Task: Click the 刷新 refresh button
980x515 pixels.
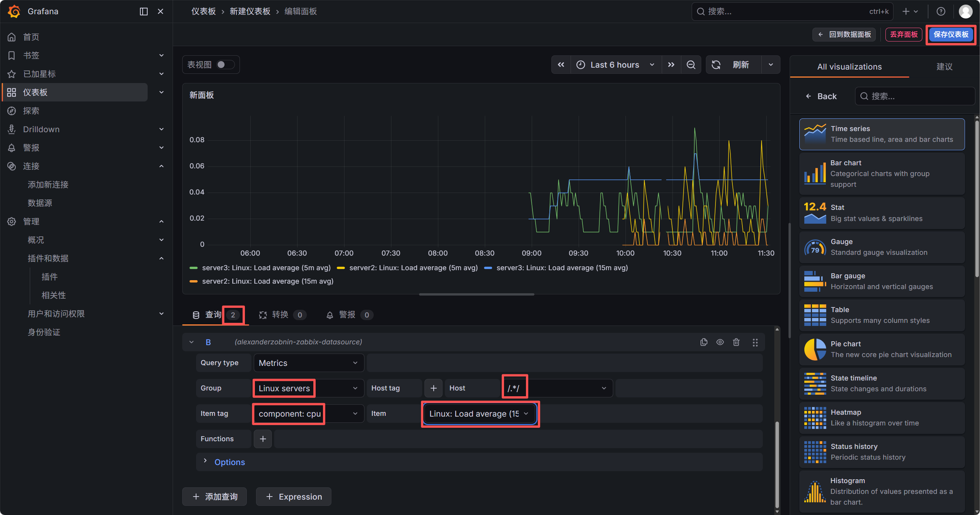Action: point(734,65)
